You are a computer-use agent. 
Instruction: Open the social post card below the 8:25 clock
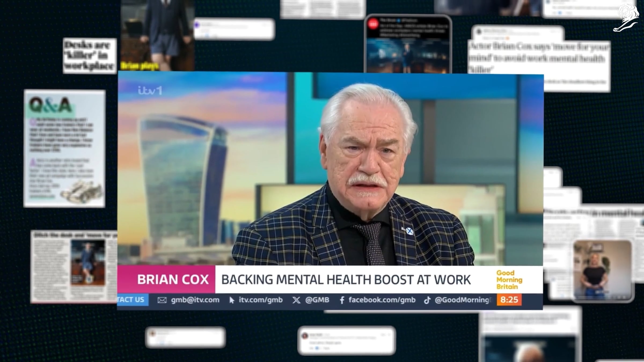pyautogui.click(x=530, y=335)
